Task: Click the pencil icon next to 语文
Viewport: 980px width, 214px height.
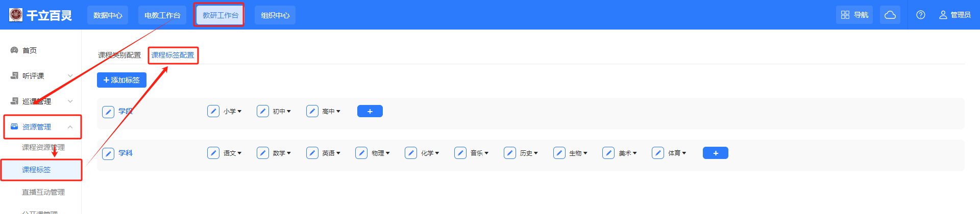Action: (x=213, y=153)
